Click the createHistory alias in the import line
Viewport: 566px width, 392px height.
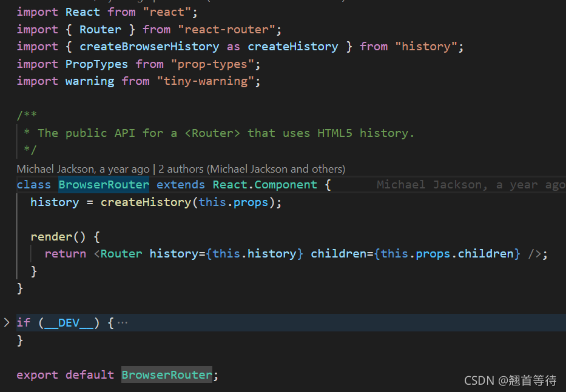click(293, 47)
